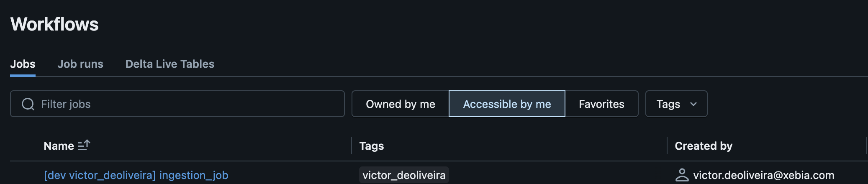The height and width of the screenshot is (184, 868).
Task: Toggle the Accessible by me filter
Action: click(x=507, y=104)
